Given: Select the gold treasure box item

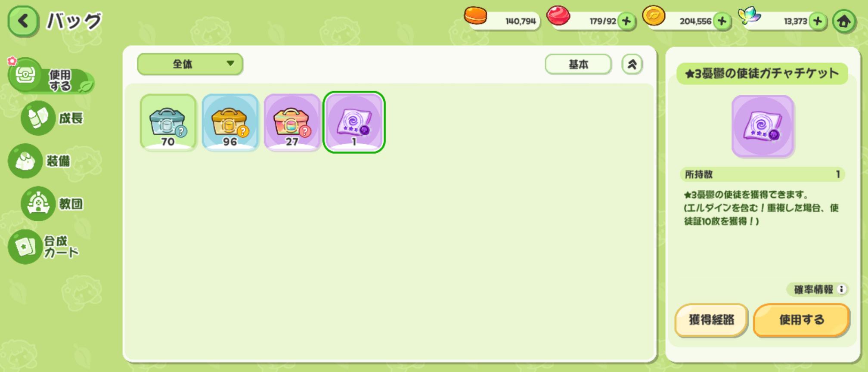Looking at the screenshot, I should click(x=230, y=122).
